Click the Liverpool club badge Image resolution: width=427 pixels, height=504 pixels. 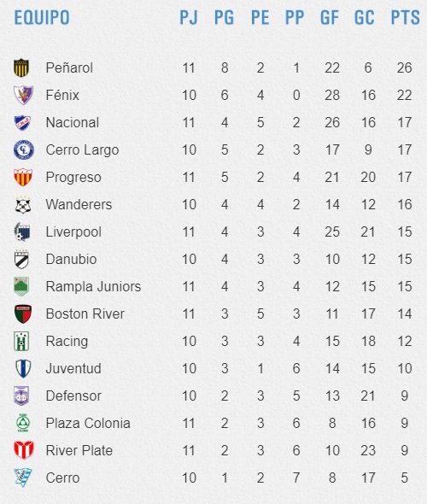22,231
